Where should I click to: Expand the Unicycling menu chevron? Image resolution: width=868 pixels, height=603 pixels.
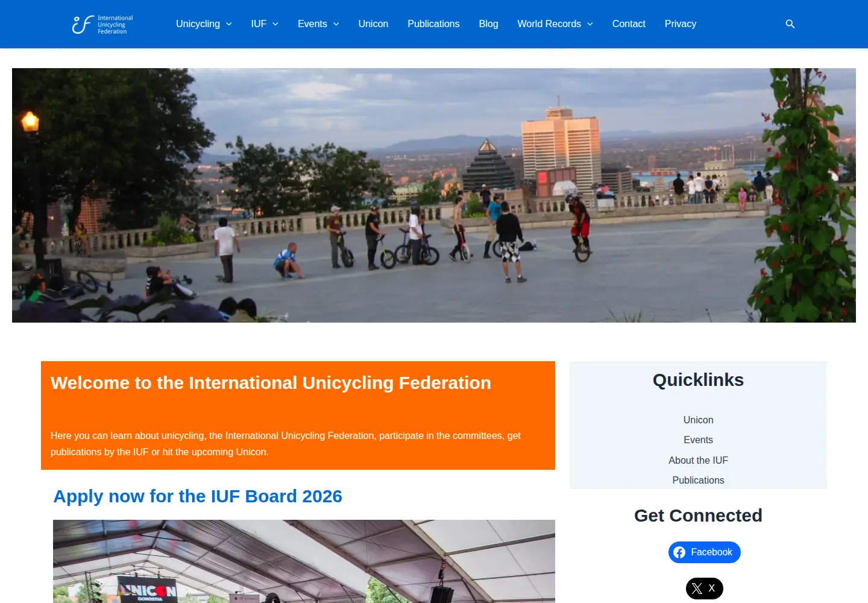coord(229,24)
